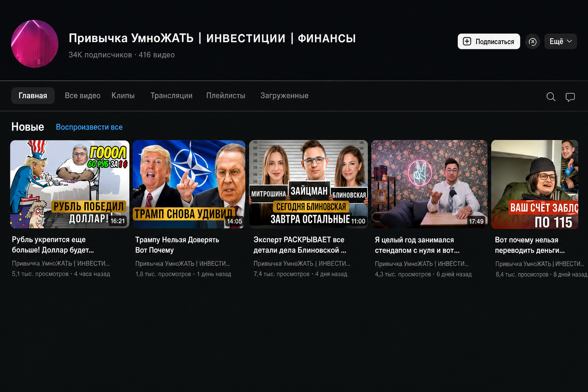Click channel name under Вот почему нельзя video
588x392 pixels.
click(540, 264)
